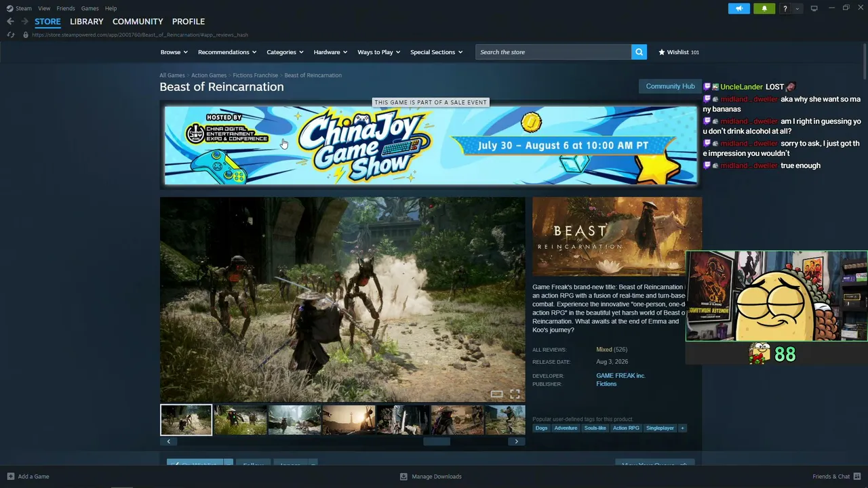Viewport: 868px width, 488px height.
Task: Focus the Search the store field
Action: click(x=553, y=52)
